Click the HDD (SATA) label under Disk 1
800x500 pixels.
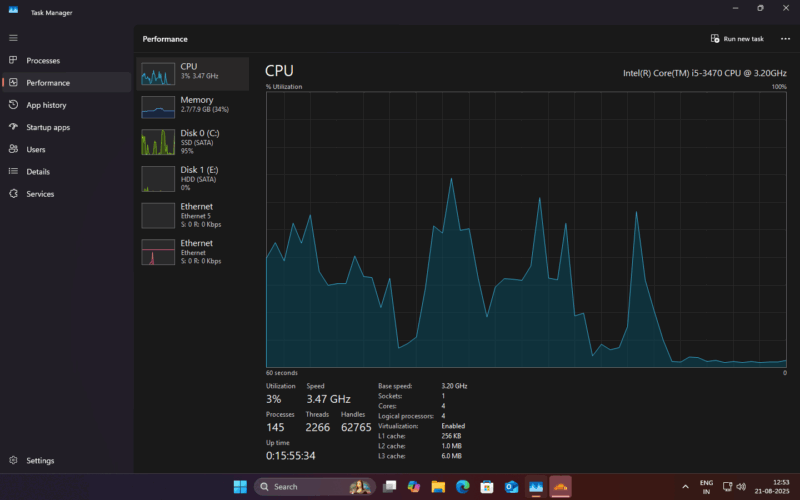[x=198, y=179]
